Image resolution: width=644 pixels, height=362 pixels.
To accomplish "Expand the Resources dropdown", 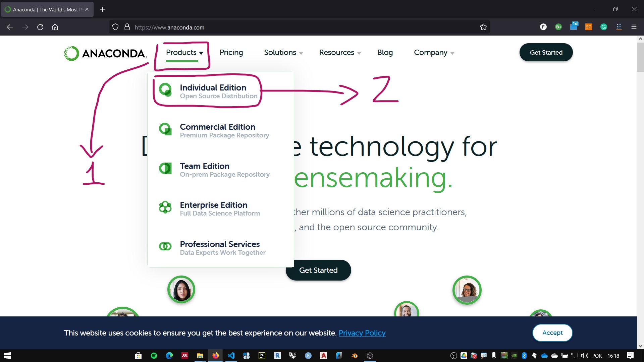I will (340, 53).
